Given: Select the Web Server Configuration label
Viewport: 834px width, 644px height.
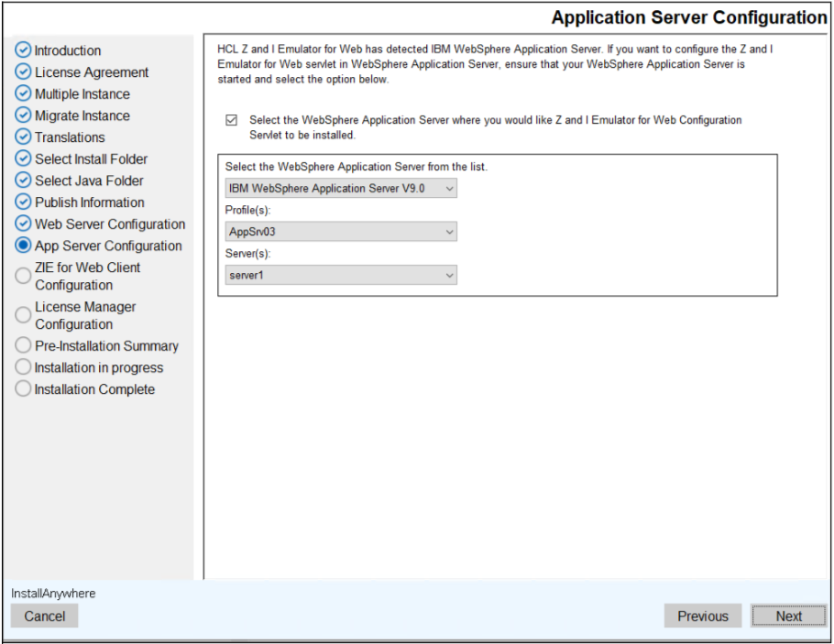Looking at the screenshot, I should (x=110, y=224).
